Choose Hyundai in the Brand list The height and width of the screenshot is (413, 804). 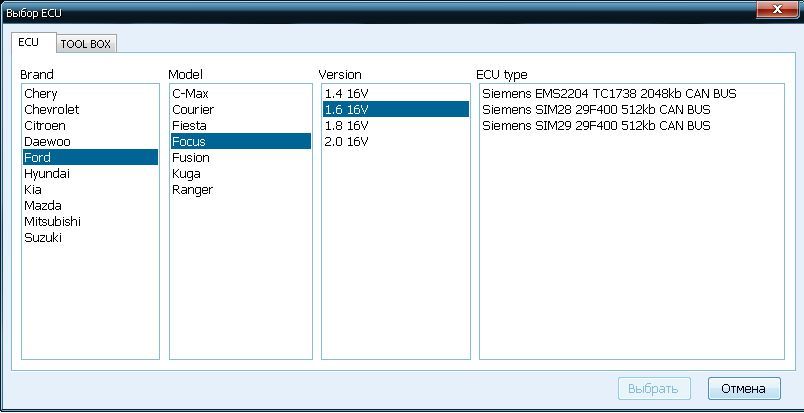point(90,173)
